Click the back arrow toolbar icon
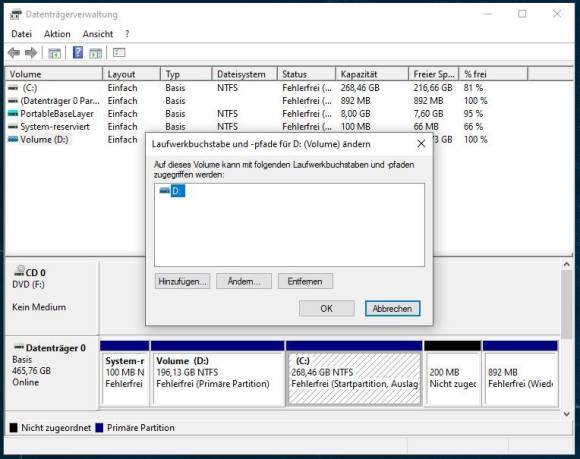 click(14, 53)
